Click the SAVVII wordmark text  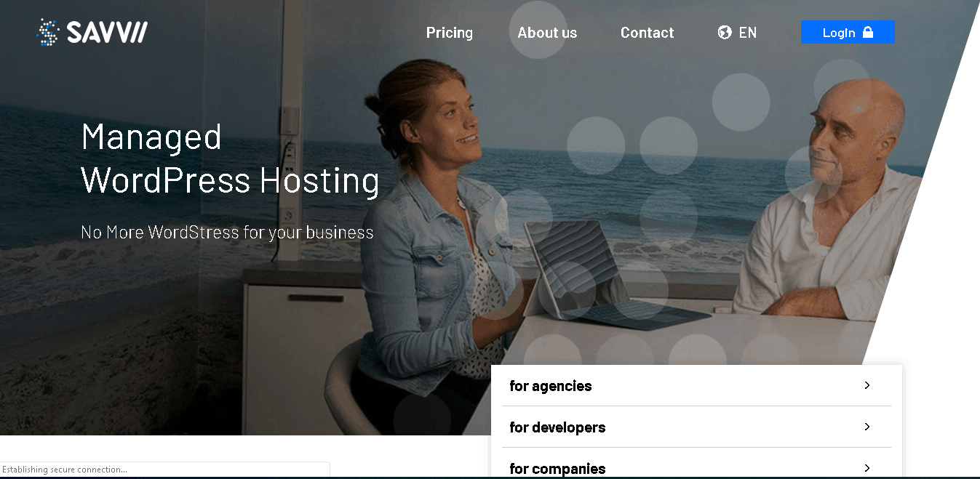107,32
